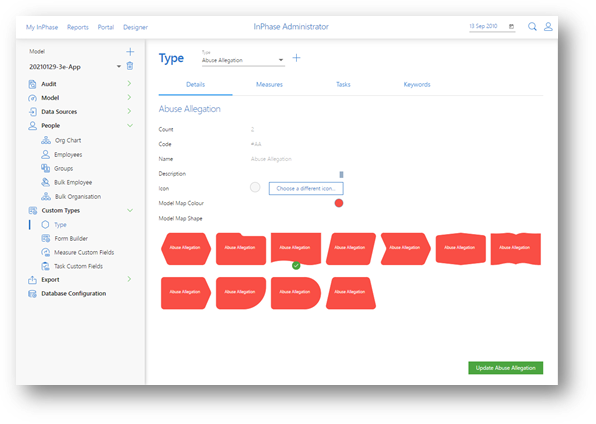
Task: Select the trapezoid model map shape
Action: (x=351, y=293)
